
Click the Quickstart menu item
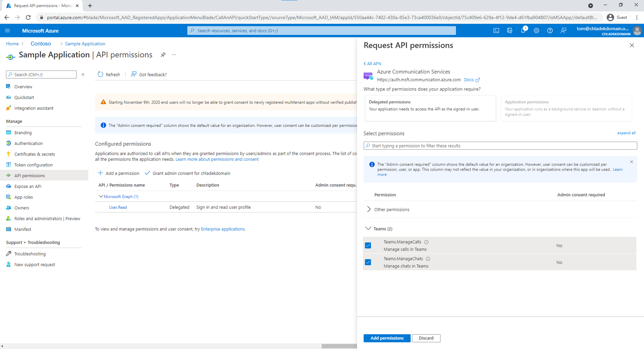tap(24, 97)
